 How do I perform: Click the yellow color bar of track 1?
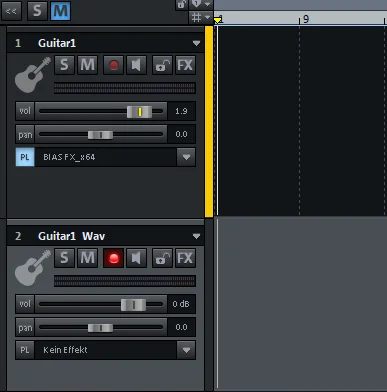click(209, 122)
